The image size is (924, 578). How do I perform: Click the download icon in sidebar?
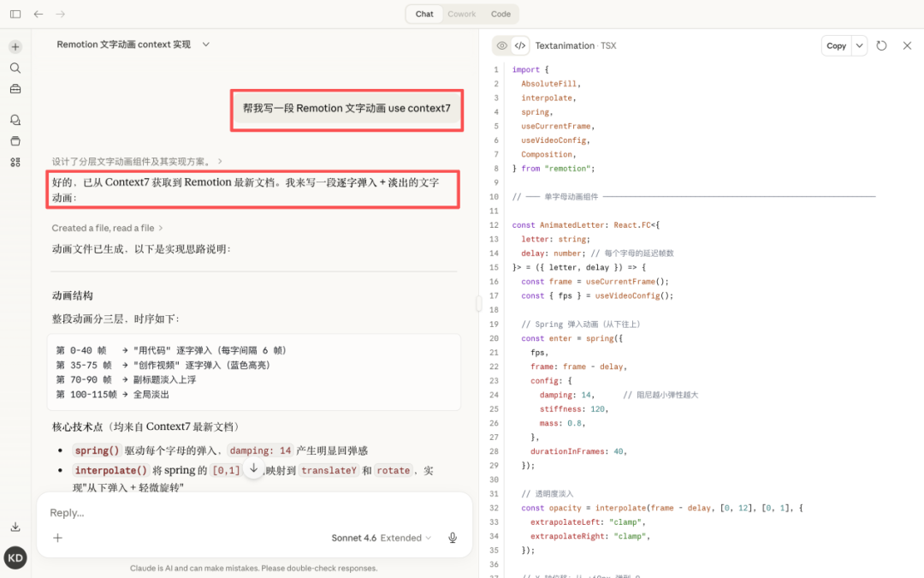(x=15, y=527)
